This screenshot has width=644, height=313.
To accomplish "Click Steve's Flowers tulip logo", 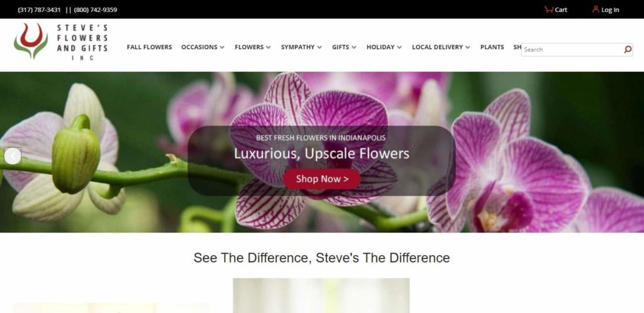I will pyautogui.click(x=31, y=41).
